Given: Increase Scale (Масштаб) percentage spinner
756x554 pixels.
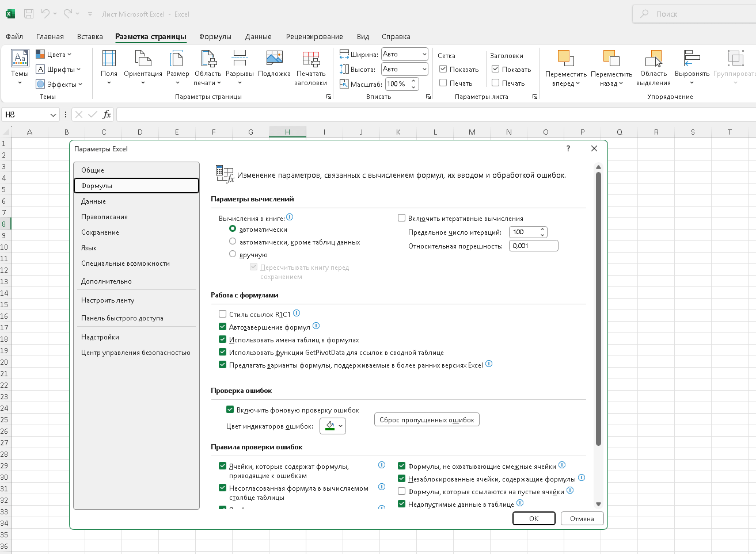Looking at the screenshot, I should [413, 81].
